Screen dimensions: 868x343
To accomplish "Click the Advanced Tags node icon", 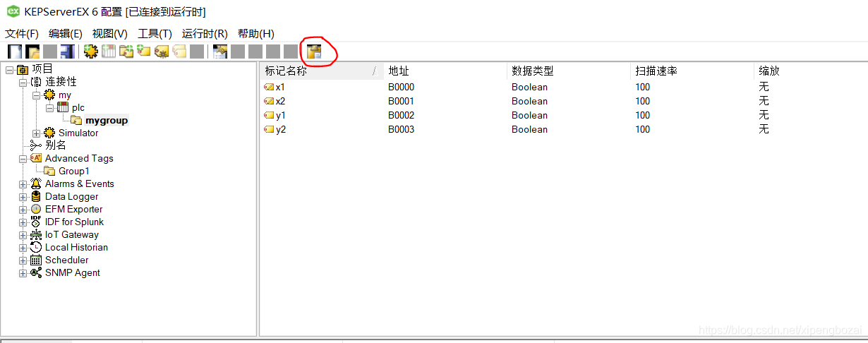I will tap(36, 158).
